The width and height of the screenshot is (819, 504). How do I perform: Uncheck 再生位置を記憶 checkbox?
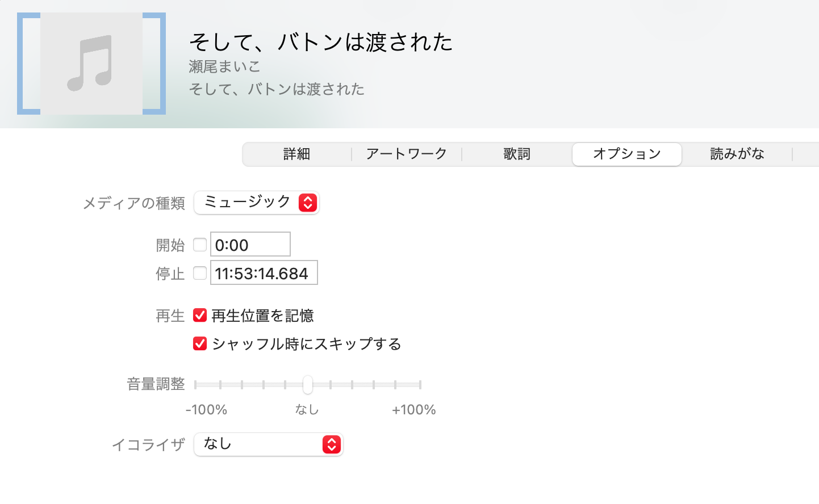[x=200, y=316]
